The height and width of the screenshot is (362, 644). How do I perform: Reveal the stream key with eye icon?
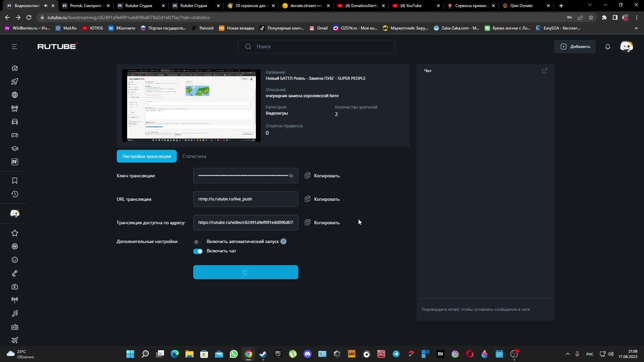[291, 176]
